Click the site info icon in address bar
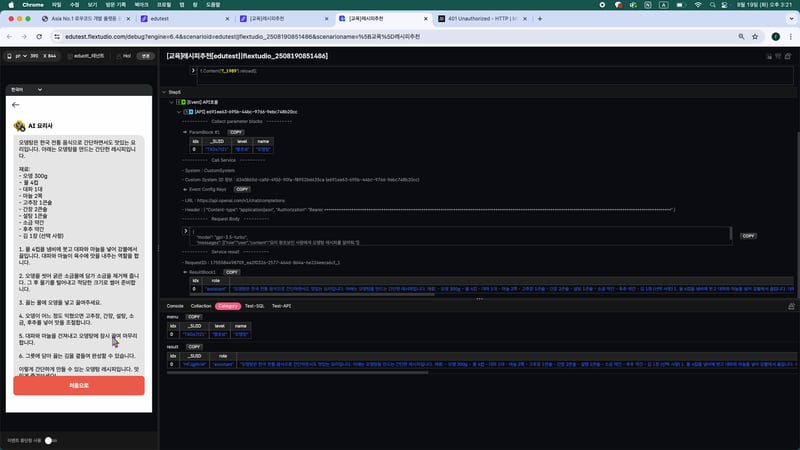 tap(59, 37)
